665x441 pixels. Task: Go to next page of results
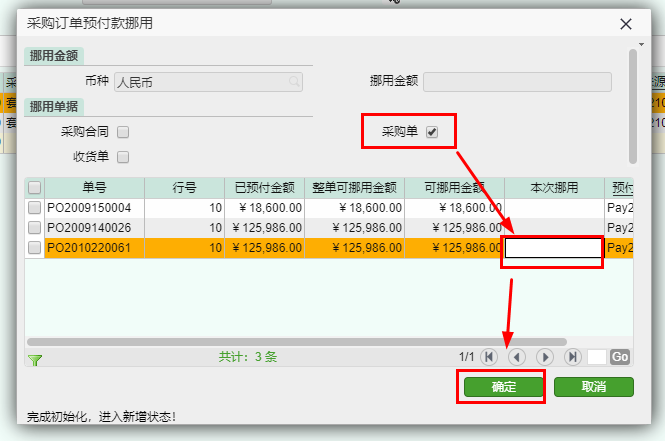tap(545, 356)
